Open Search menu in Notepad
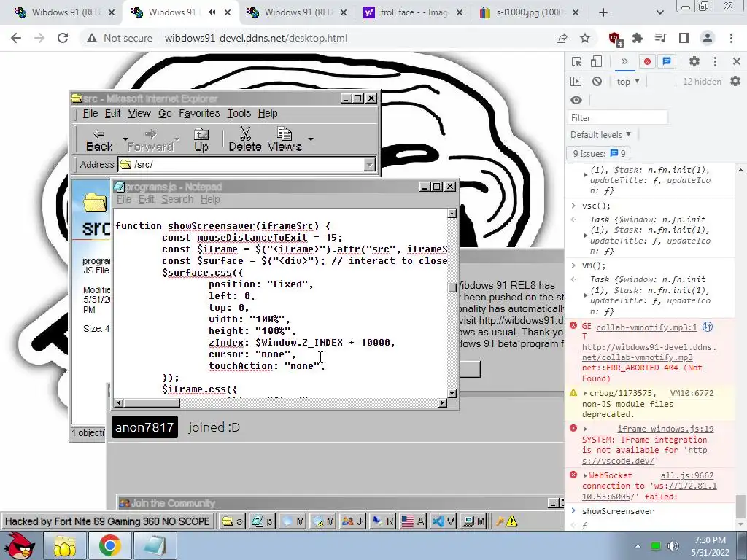The width and height of the screenshot is (747, 560). coord(177,200)
